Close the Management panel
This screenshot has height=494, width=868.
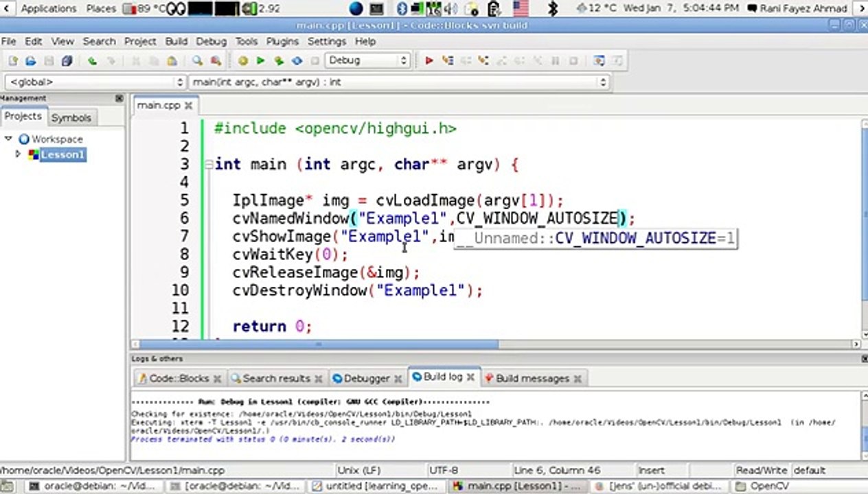(119, 99)
